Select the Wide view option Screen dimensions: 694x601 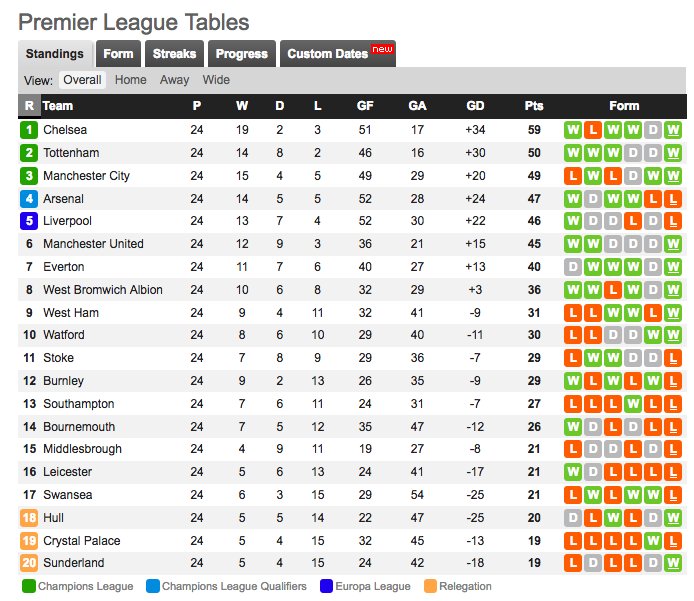(216, 80)
